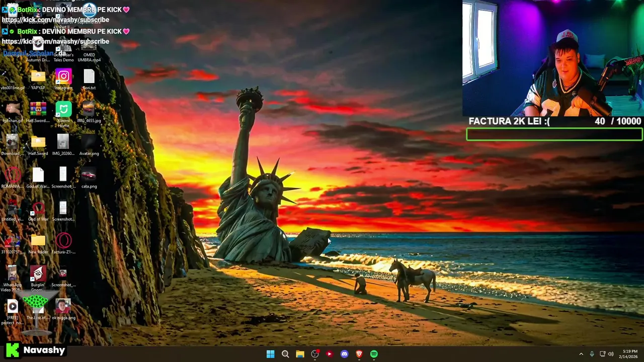Select the lgifxhan.gif file
Screen dimensions: 644x362
pos(12,113)
